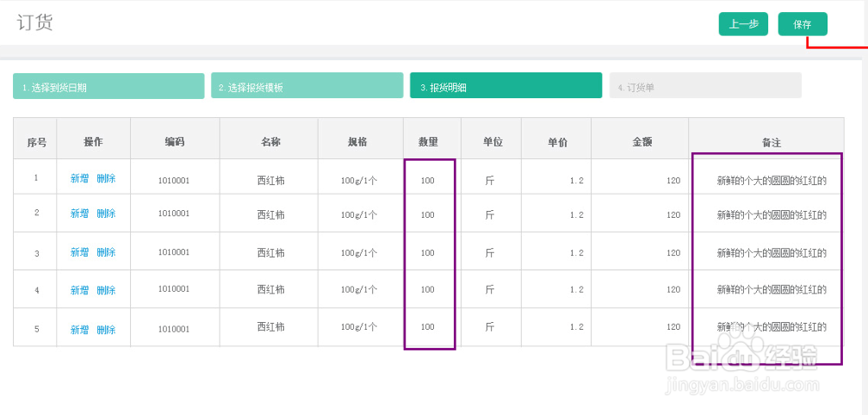The image size is (868, 415).
Task: Delete row 3 using its 删除 link
Action: pyautogui.click(x=106, y=253)
